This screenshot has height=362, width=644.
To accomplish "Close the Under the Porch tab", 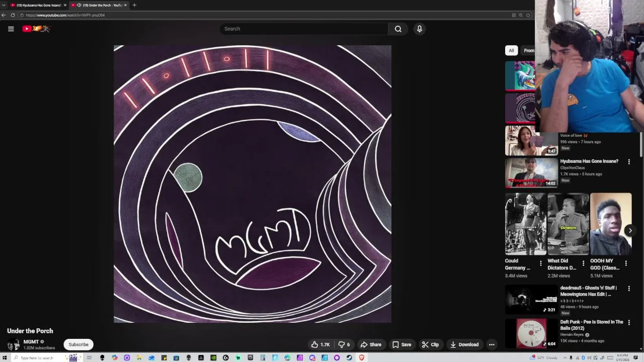I will coord(125,5).
